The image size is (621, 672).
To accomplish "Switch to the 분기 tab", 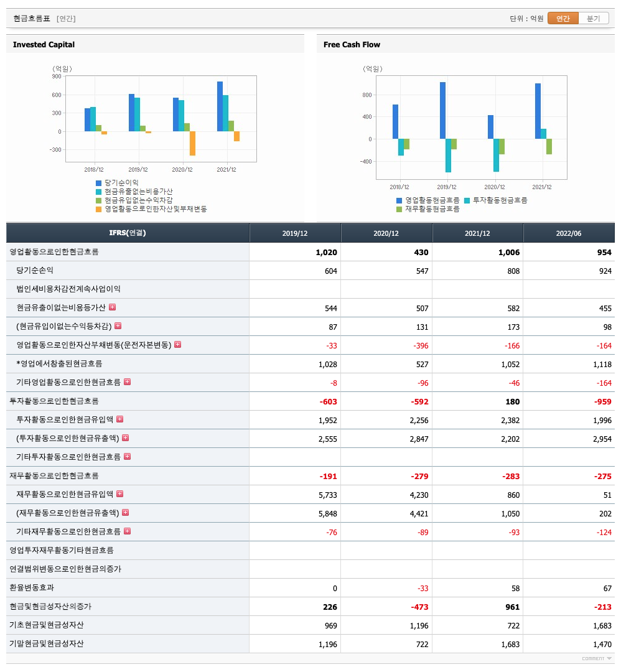I will pos(593,19).
